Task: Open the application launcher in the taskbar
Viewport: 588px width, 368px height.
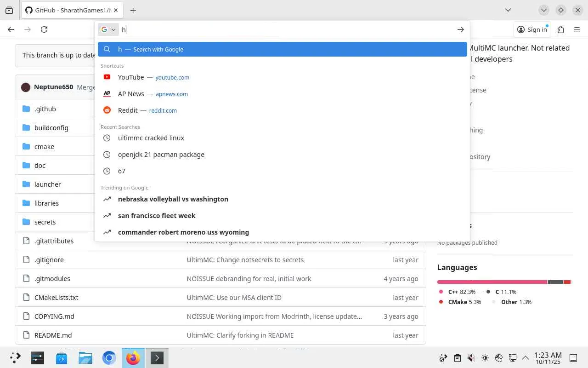Action: [x=15, y=358]
